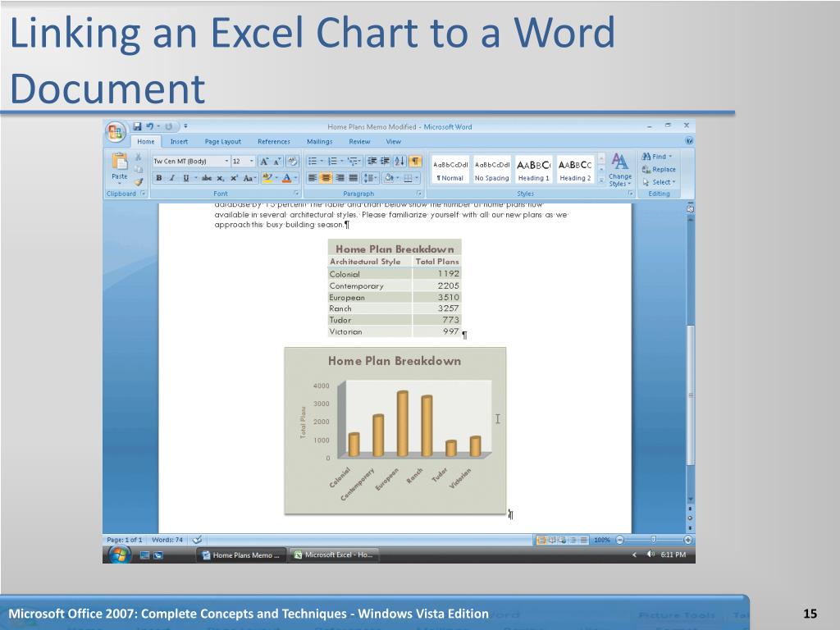Apply the No Spacing style
The image size is (840, 630).
492,171
